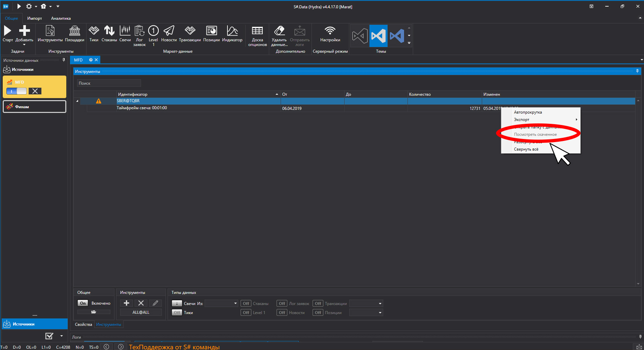644x350 pixels.
Task: Open the Candles (Свечи) market data icon
Action: click(x=125, y=34)
